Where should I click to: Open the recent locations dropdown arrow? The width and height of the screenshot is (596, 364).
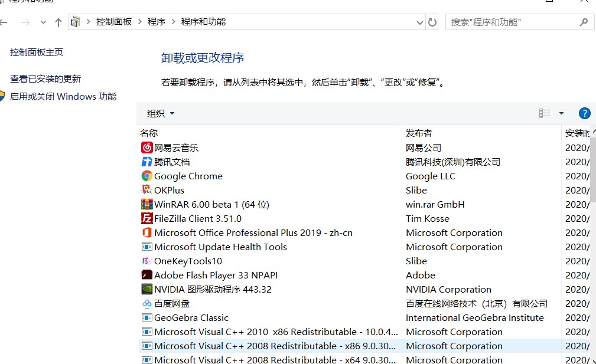coord(43,22)
